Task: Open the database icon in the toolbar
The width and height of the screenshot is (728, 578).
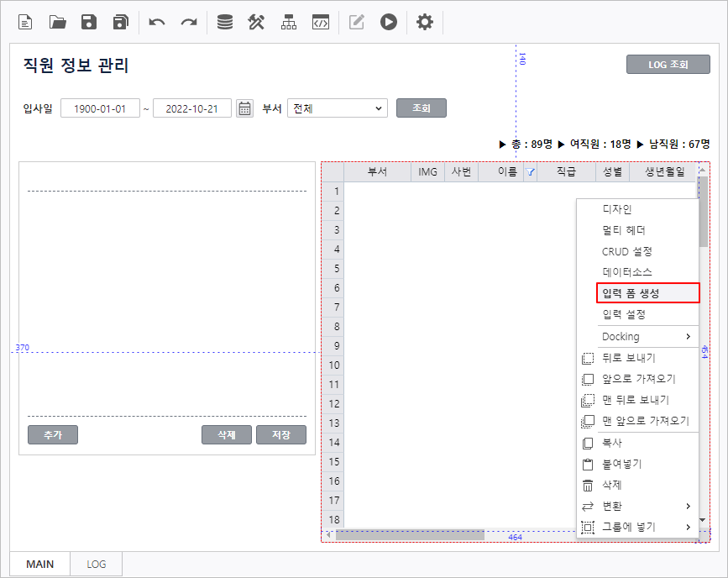Action: coord(225,23)
